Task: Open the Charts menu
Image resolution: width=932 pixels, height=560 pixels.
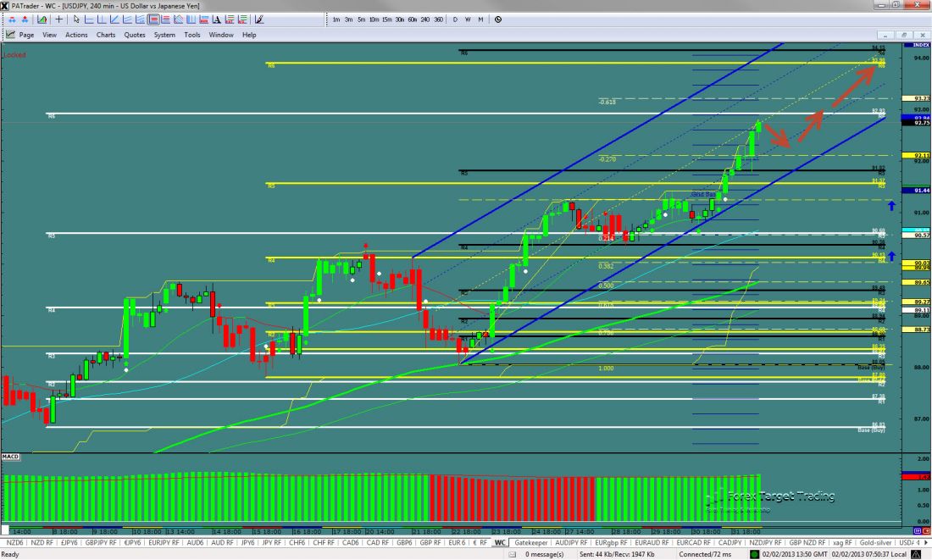Action: tap(106, 35)
